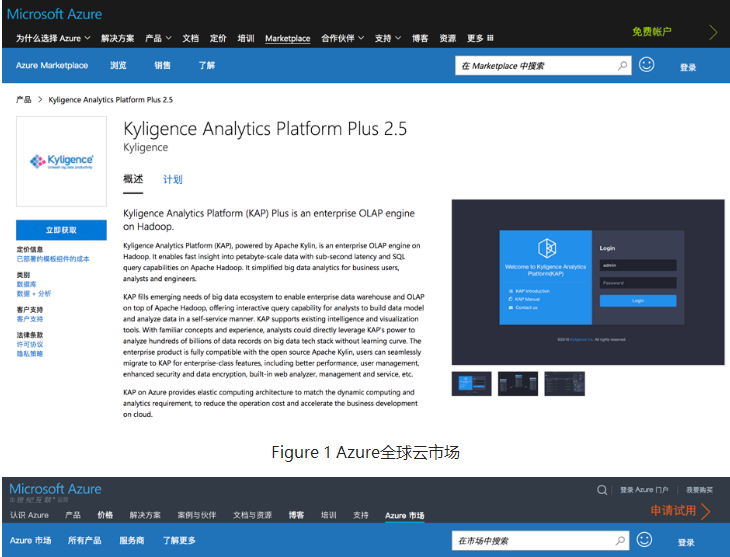Click the smiley feedback icon in lower bar
This screenshot has height=557, width=730.
[644, 540]
